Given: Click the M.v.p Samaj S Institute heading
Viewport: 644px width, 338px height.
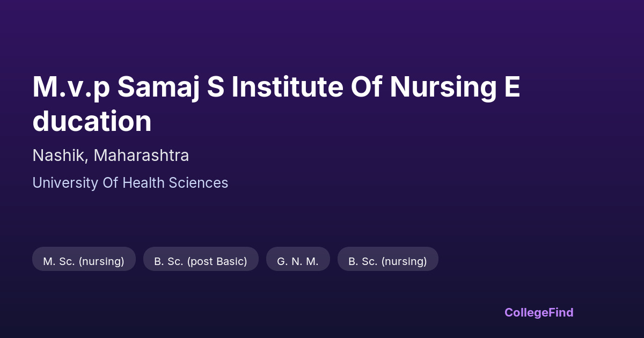Looking at the screenshot, I should [215, 87].
